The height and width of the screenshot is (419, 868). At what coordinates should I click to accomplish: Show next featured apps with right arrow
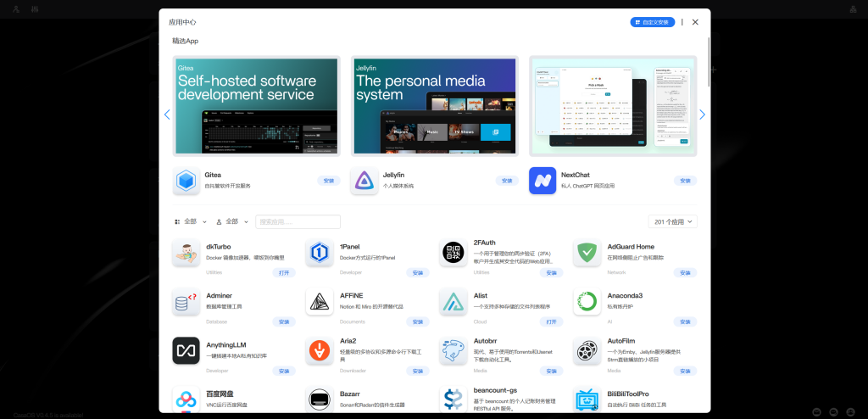[702, 115]
